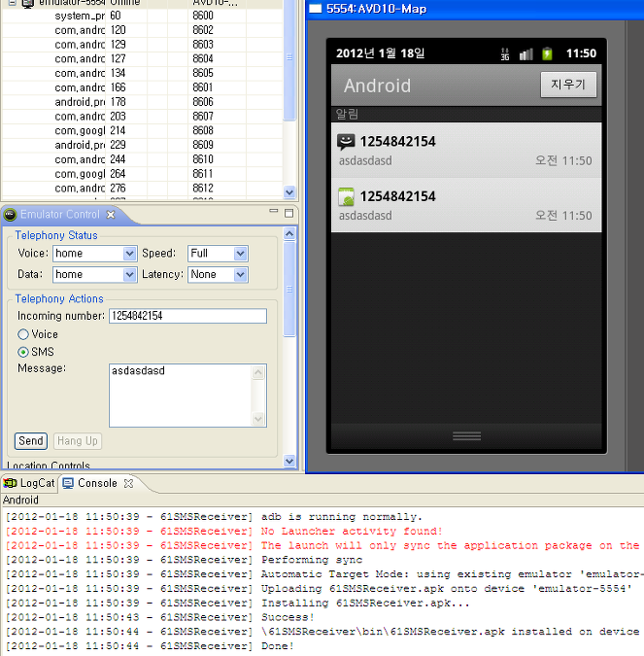
Task: Select process with PID 276
Action: 142,189
